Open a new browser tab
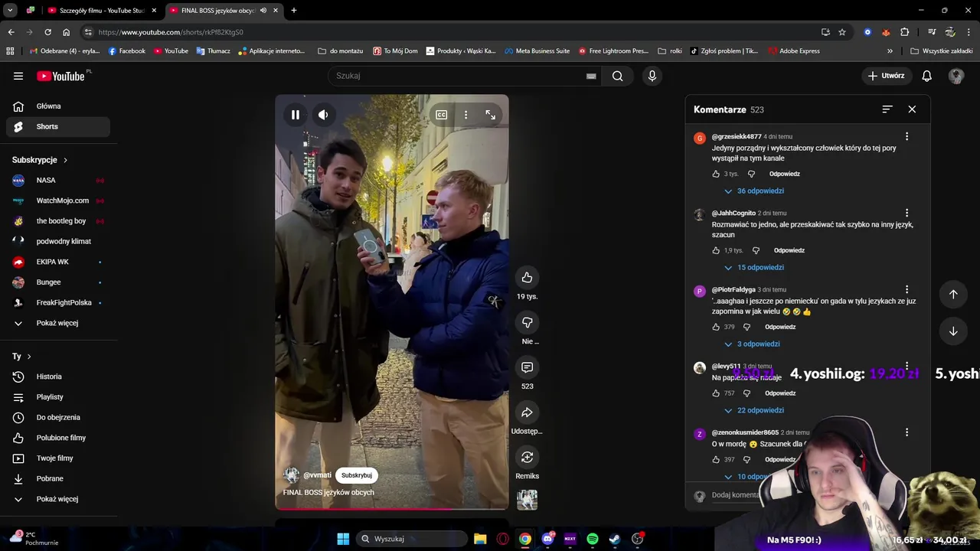Screen dimensions: 980x551 point(294,11)
